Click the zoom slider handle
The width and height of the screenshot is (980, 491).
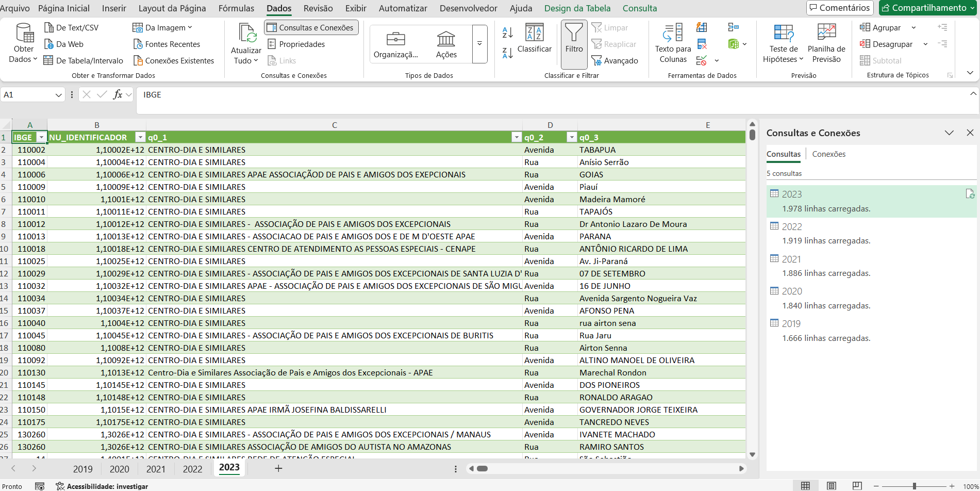[x=914, y=486]
